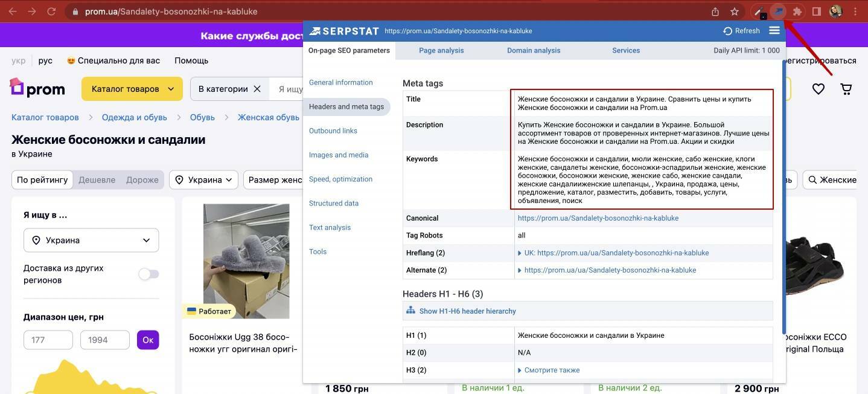Click the Serpstat logo

[x=344, y=31]
